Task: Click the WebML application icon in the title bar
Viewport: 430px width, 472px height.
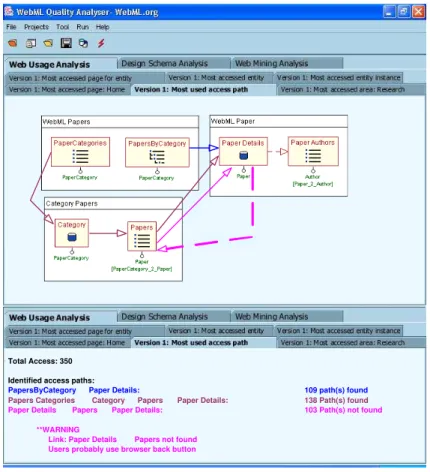Action: tap(9, 12)
